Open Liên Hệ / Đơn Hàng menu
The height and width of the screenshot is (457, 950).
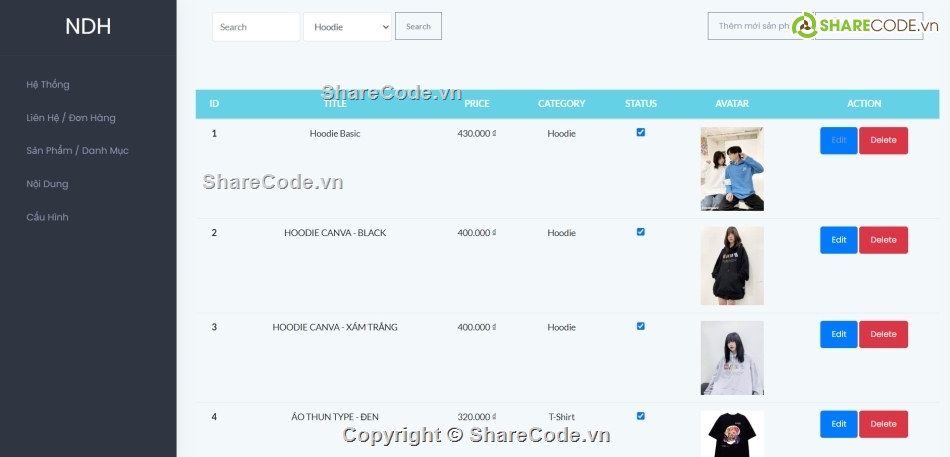(71, 118)
